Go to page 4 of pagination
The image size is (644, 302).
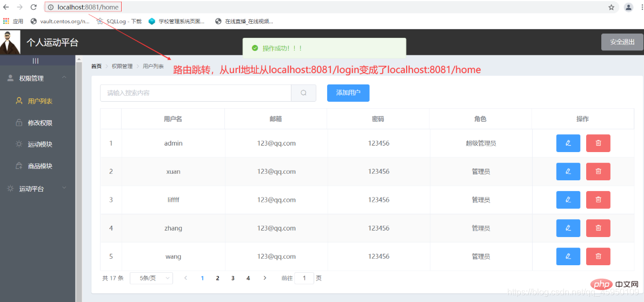248,278
